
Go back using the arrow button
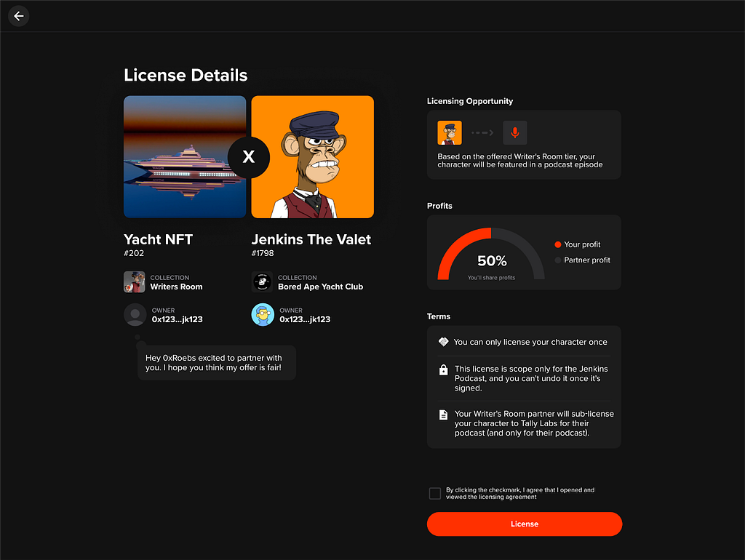click(x=18, y=16)
